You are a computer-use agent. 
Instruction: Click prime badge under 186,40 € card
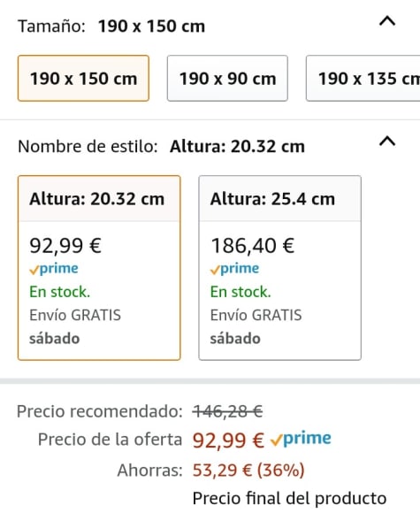[x=235, y=269]
